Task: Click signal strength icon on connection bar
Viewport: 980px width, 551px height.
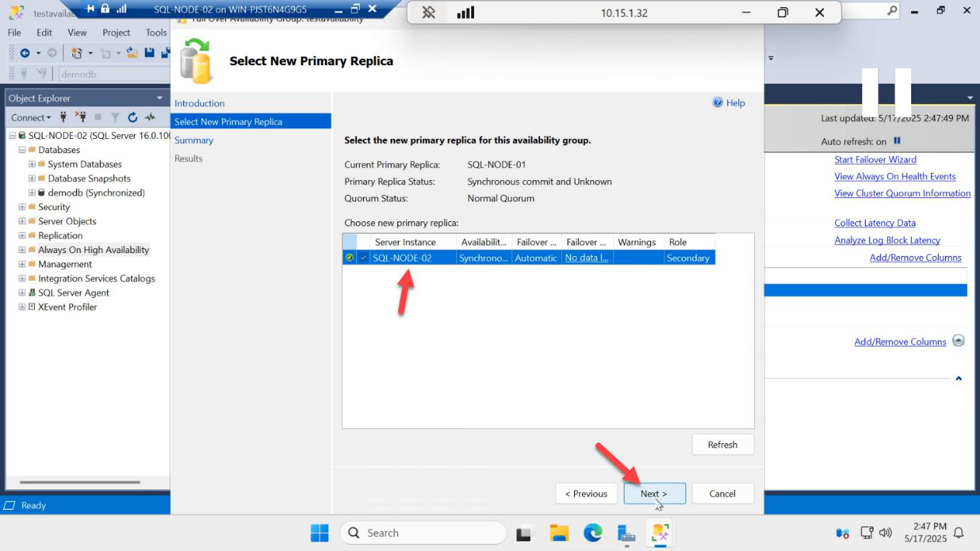Action: point(466,13)
